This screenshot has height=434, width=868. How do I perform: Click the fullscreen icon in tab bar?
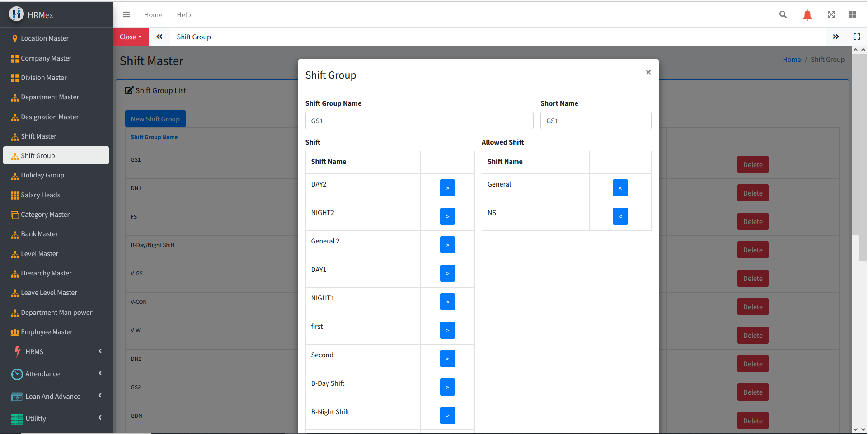click(x=856, y=37)
